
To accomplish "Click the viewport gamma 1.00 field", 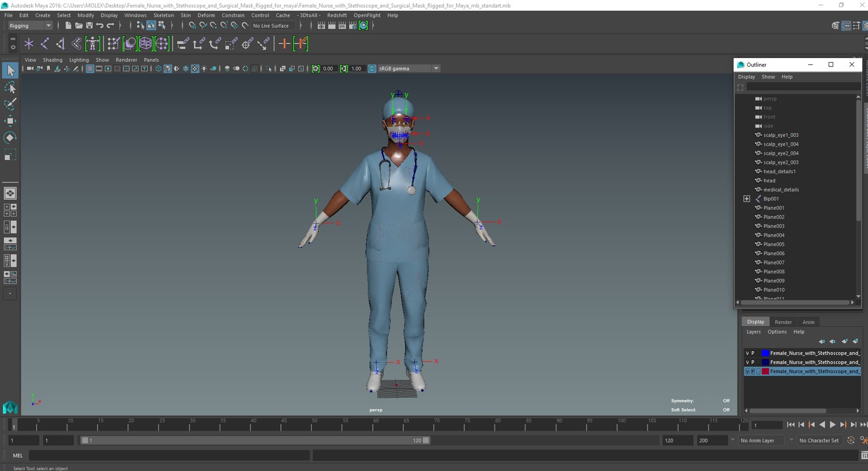I will [x=357, y=69].
